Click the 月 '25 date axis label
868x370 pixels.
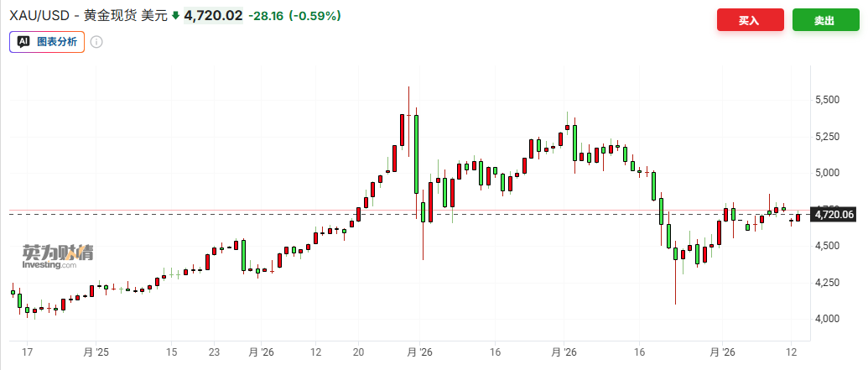96,352
